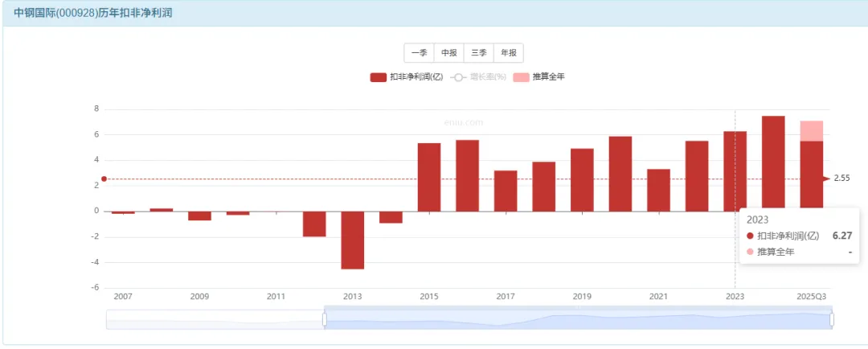The width and height of the screenshot is (868, 349).
Task: Enable the 增长率(%) legend series
Action: click(x=479, y=77)
